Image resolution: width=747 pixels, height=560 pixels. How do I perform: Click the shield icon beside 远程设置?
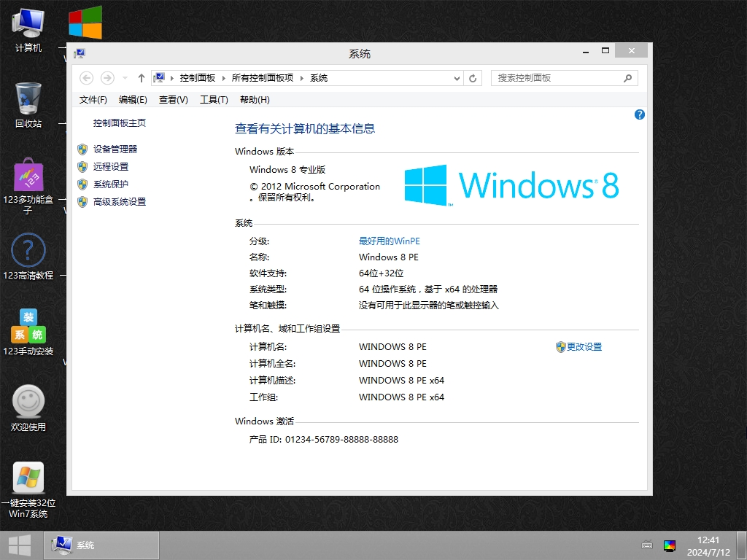[82, 167]
